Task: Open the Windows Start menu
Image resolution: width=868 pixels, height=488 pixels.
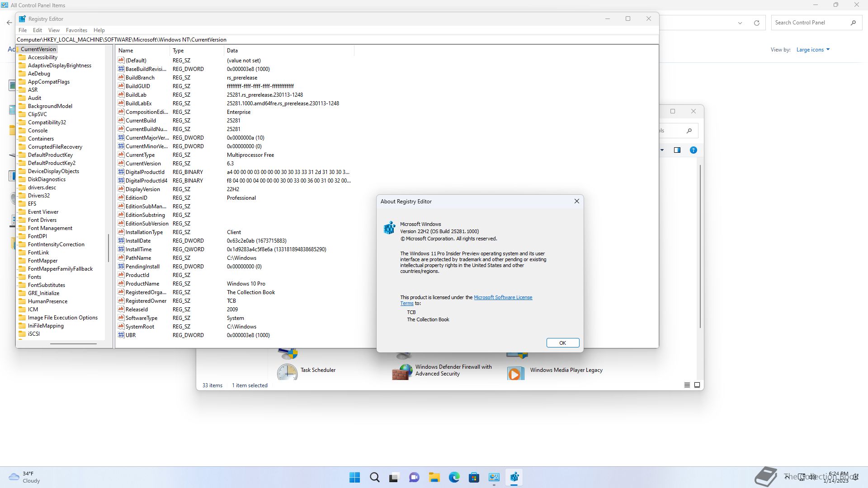Action: [x=355, y=477]
